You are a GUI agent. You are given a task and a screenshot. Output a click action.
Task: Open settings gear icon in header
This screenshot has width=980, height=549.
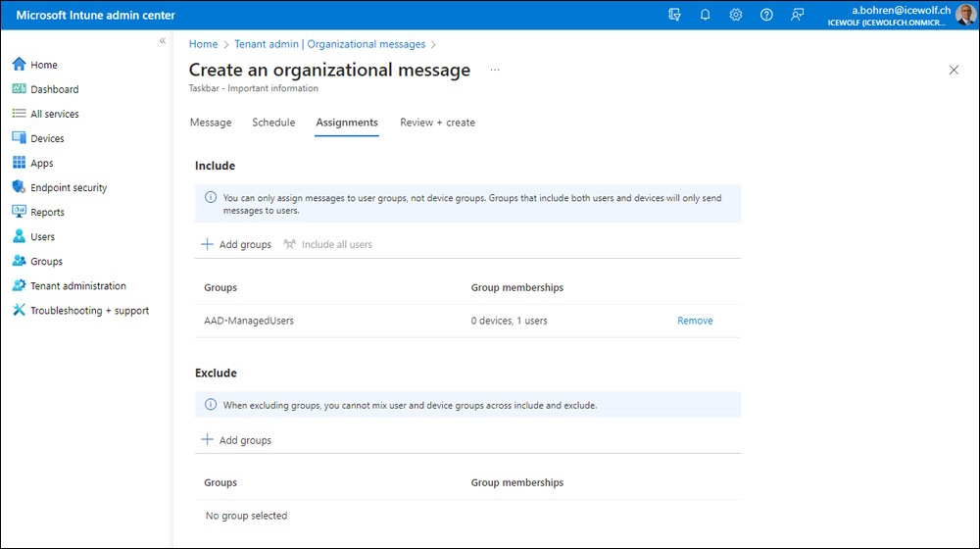736,15
